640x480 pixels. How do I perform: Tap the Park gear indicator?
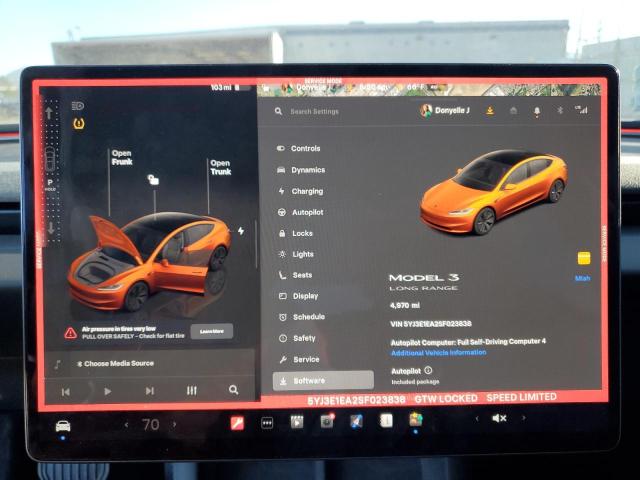pos(50,184)
